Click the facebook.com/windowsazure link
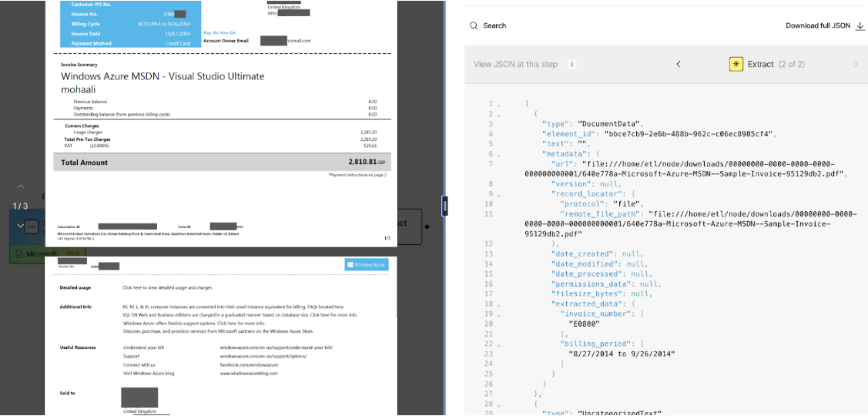Viewport: 868px width, 416px height. (x=249, y=365)
